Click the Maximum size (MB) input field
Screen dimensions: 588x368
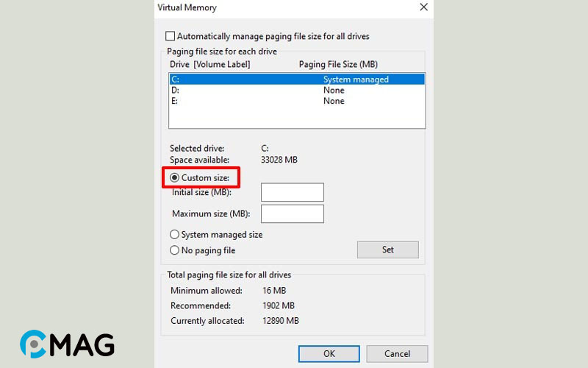pyautogui.click(x=292, y=213)
